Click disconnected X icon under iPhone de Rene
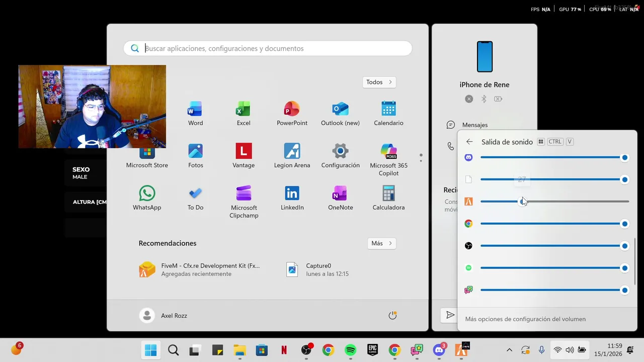The width and height of the screenshot is (644, 362). (469, 99)
